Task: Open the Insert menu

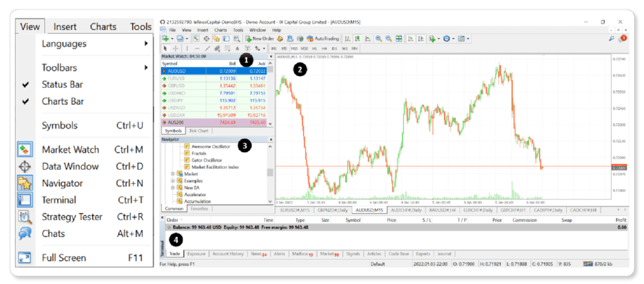Action: coord(65,27)
